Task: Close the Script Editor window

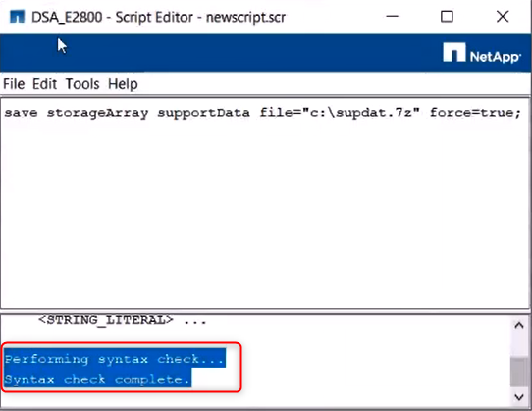Action: [503, 16]
